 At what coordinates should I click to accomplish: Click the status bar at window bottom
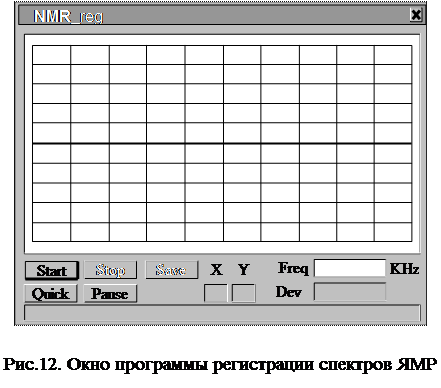coord(222,313)
